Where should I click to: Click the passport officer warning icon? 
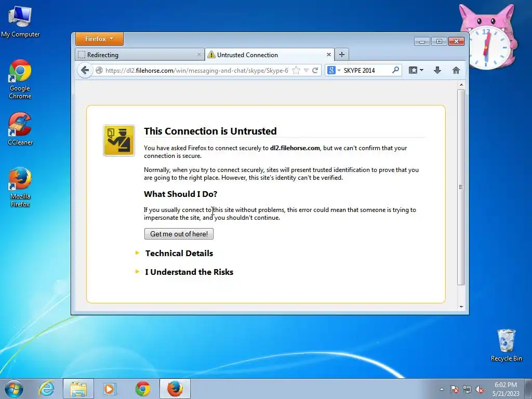(x=119, y=140)
